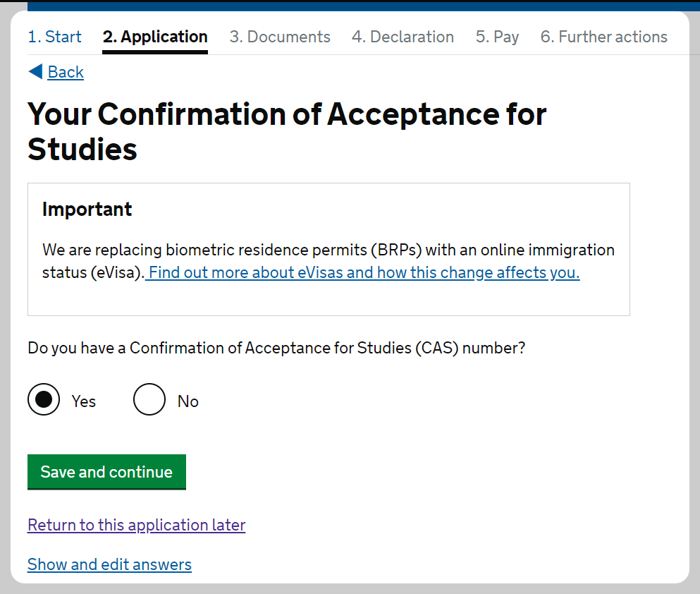Viewport: 700px width, 594px height.
Task: Open Show and edit answers link
Action: pyautogui.click(x=109, y=564)
